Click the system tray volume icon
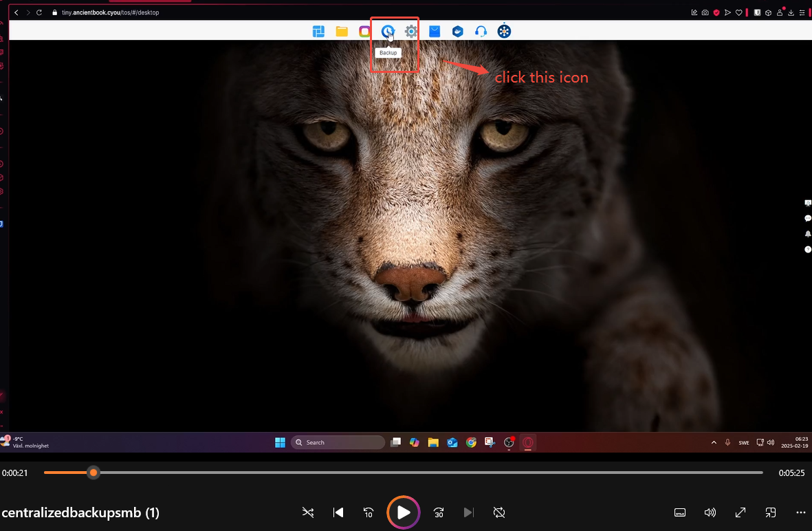The width and height of the screenshot is (812, 531). (x=771, y=442)
